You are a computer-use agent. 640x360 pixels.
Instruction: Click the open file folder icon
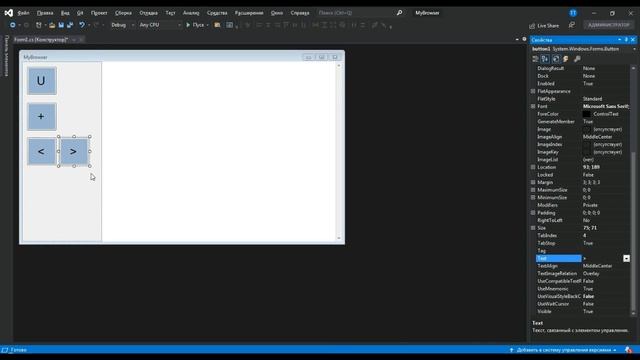coord(52,25)
